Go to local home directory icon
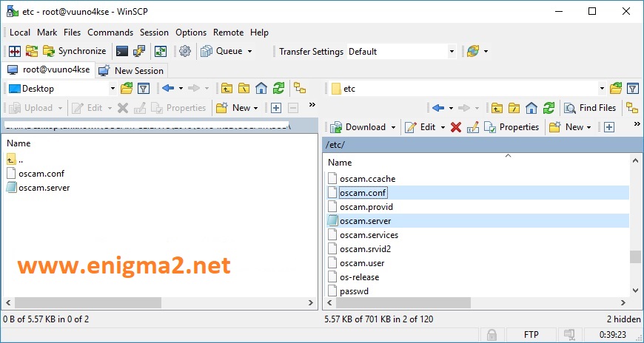 tap(261, 88)
